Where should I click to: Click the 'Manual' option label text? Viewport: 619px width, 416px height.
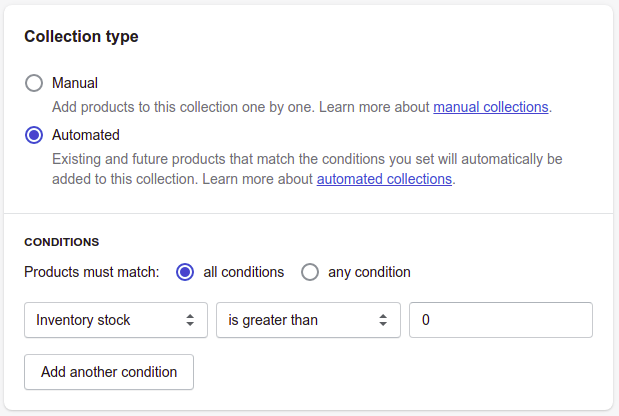tap(75, 83)
